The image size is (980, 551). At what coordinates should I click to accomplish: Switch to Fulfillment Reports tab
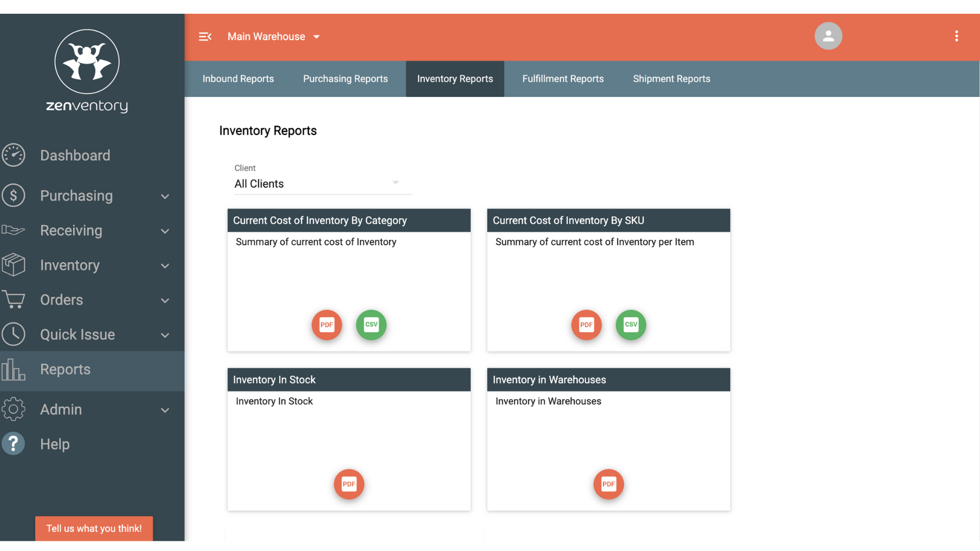[563, 79]
